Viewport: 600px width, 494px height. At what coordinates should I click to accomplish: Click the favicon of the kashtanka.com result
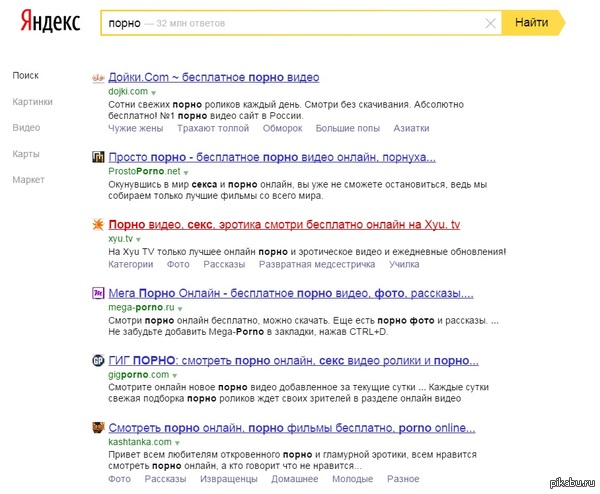(98, 427)
